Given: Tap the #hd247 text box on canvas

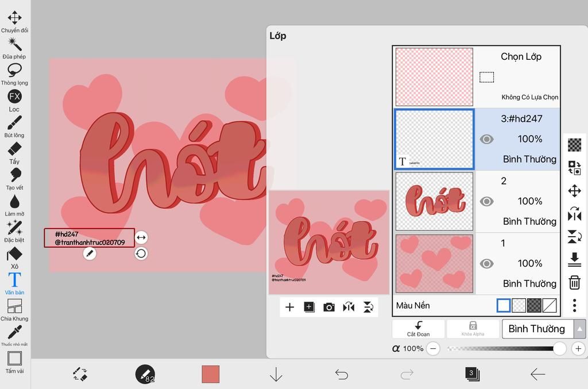Looking at the screenshot, I should [x=89, y=238].
